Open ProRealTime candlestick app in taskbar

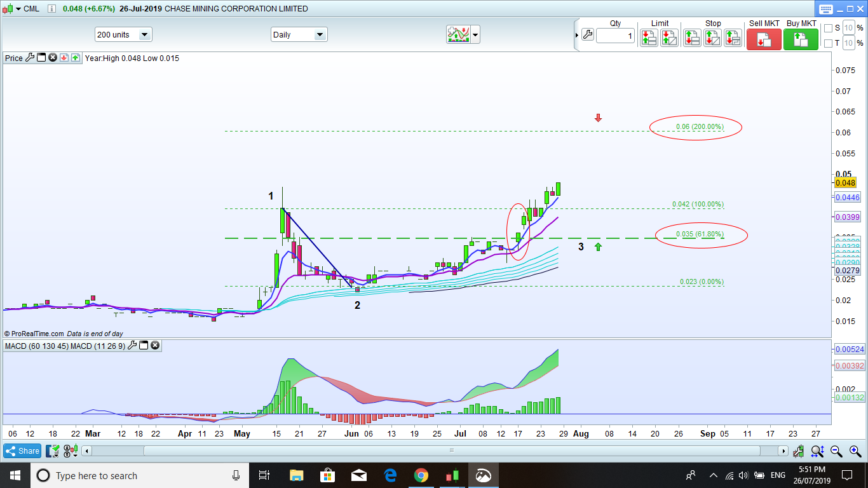pyautogui.click(x=452, y=475)
